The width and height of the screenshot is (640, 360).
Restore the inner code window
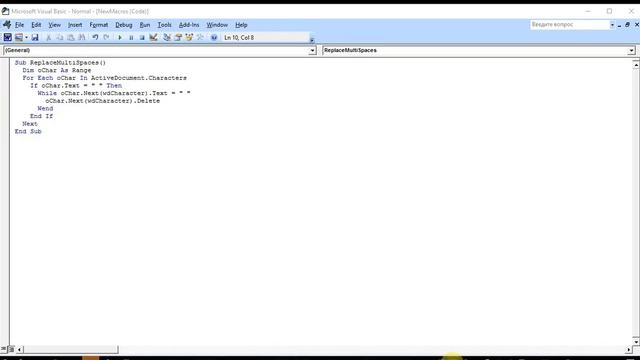[628, 25]
